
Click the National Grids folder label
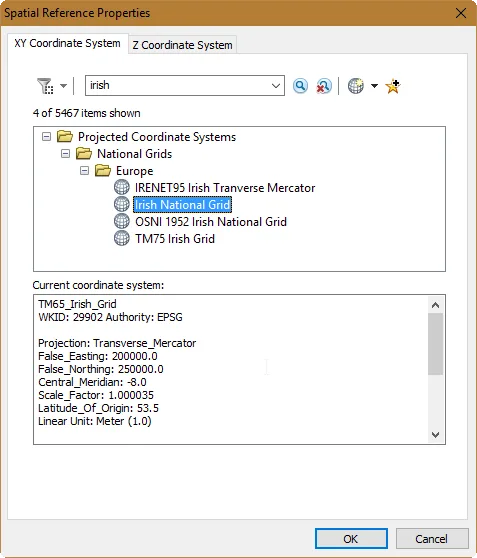(x=135, y=154)
